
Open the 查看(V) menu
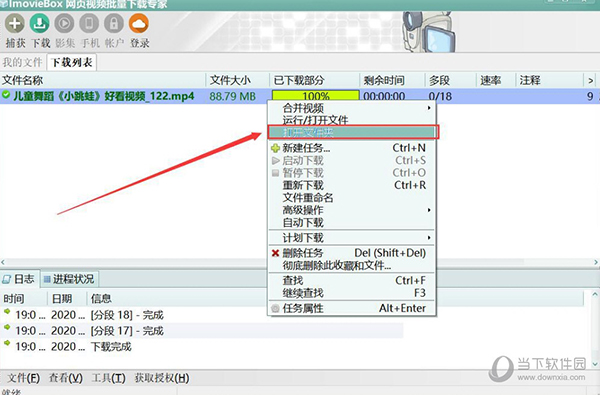[66, 378]
